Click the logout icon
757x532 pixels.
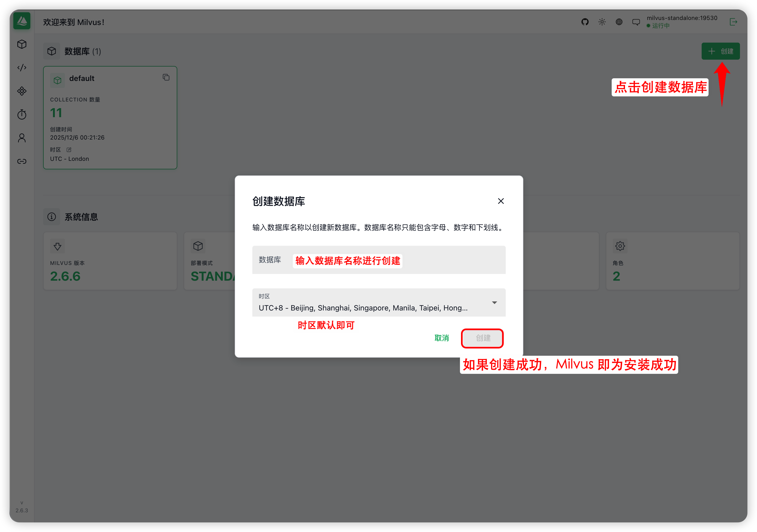[734, 22]
